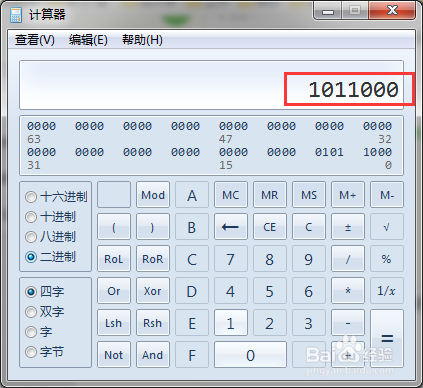
Task: Open the 编辑(E) menu
Action: pos(88,40)
